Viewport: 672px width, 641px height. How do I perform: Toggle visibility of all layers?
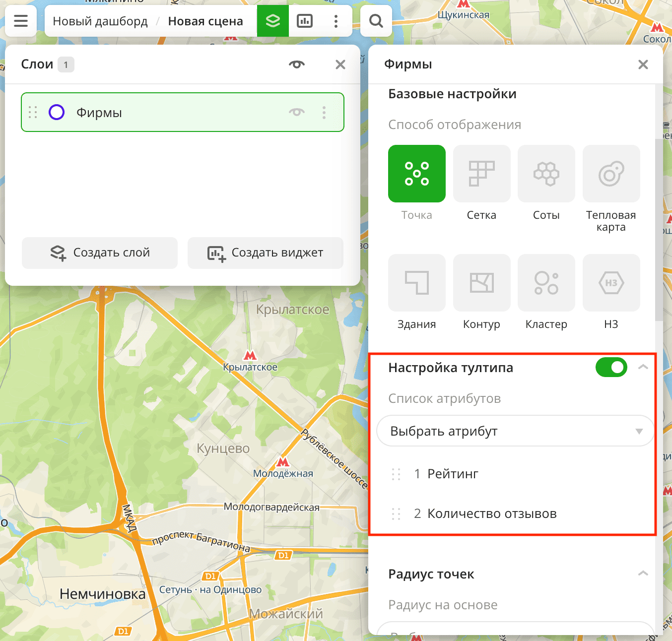click(x=297, y=64)
